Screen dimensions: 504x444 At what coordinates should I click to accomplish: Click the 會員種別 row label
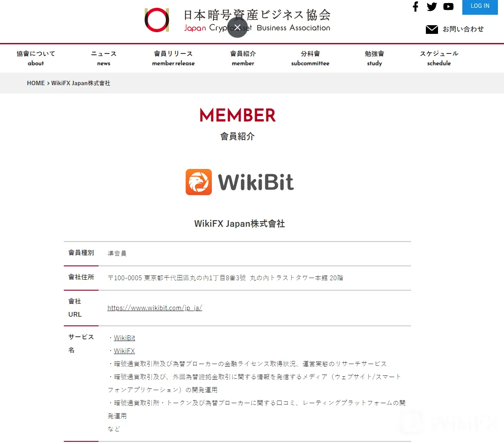point(81,253)
